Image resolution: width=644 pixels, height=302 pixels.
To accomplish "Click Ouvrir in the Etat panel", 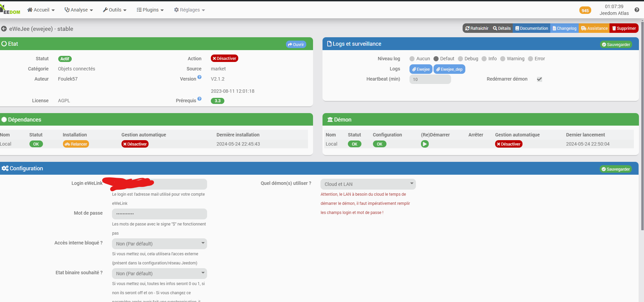I will click(x=296, y=44).
